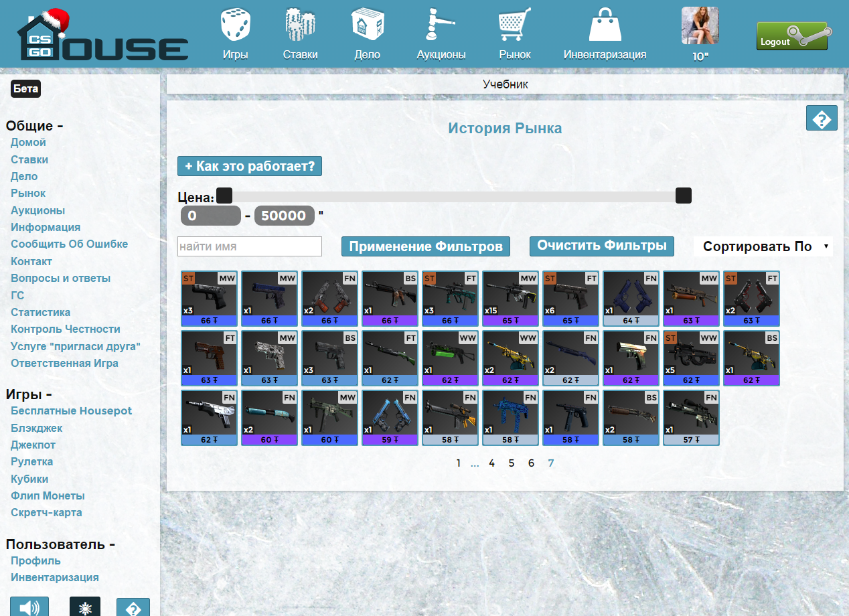Select the x15 MW rifle item priced 65
The width and height of the screenshot is (849, 616).
[x=511, y=299]
